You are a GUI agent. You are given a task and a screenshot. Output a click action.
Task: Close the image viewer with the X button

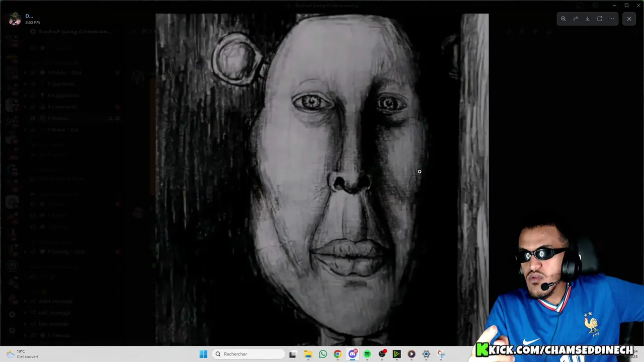pyautogui.click(x=629, y=19)
